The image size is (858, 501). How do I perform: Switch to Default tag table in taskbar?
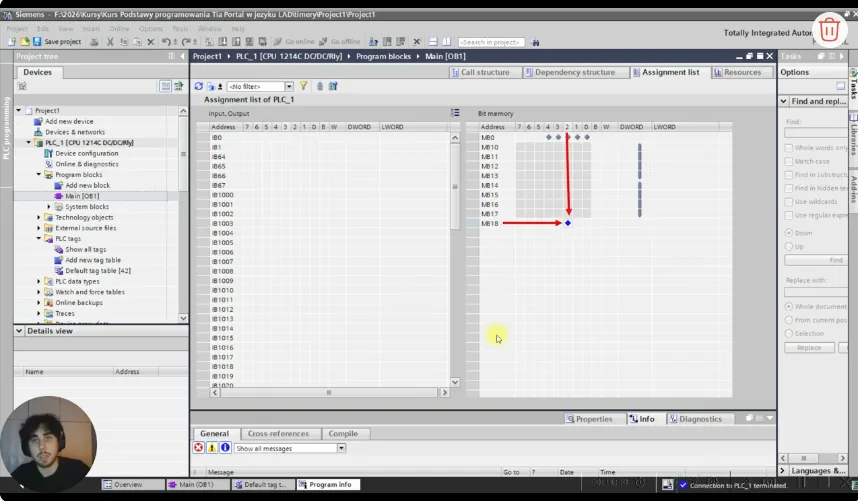tap(263, 485)
